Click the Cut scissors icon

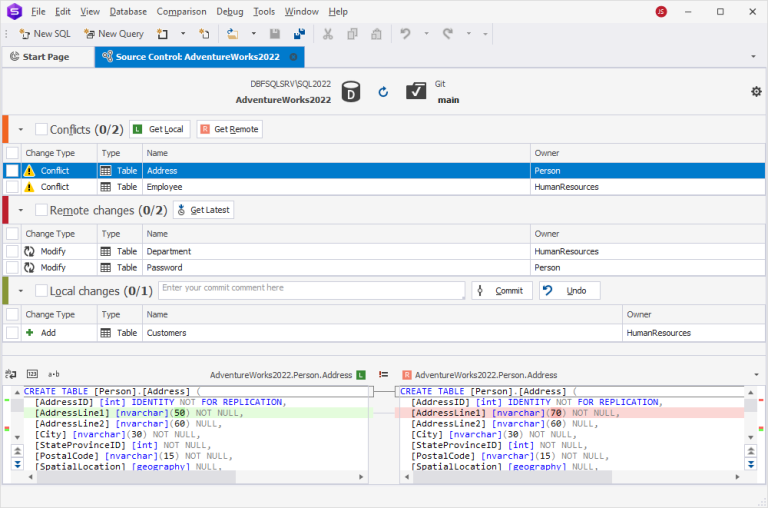pyautogui.click(x=328, y=34)
